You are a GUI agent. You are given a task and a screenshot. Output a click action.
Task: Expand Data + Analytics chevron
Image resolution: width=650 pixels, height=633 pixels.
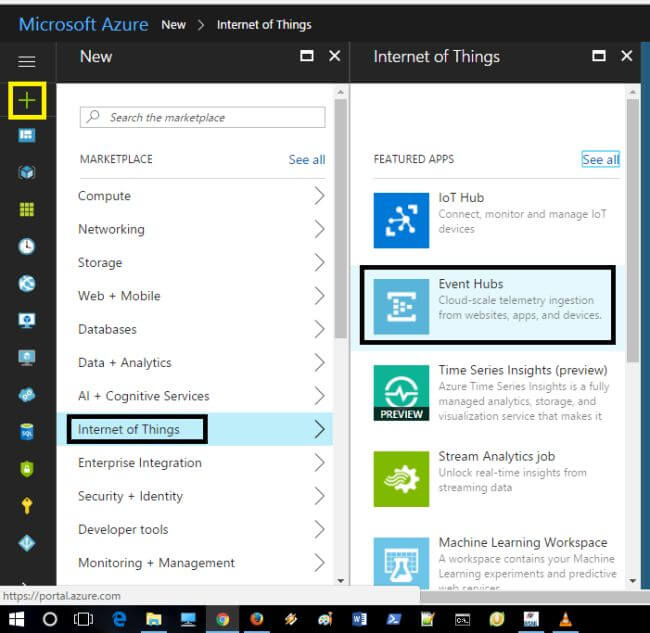pos(319,363)
